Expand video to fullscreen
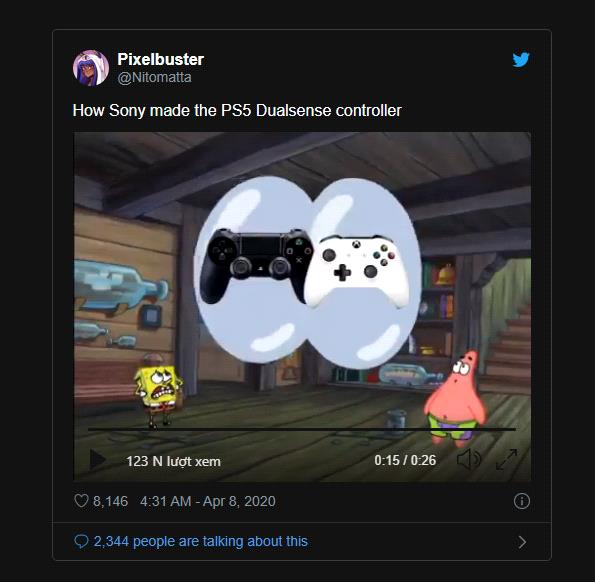 pyautogui.click(x=507, y=459)
